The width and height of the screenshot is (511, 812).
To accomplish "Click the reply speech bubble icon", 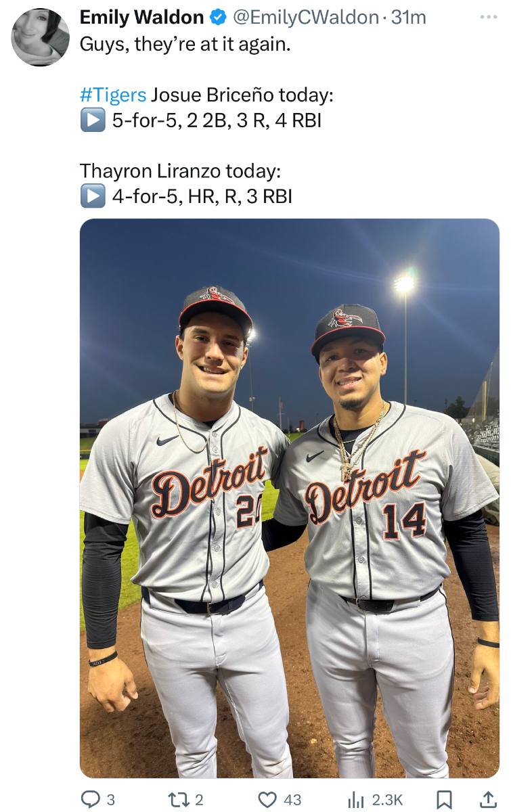I will pyautogui.click(x=90, y=800).
